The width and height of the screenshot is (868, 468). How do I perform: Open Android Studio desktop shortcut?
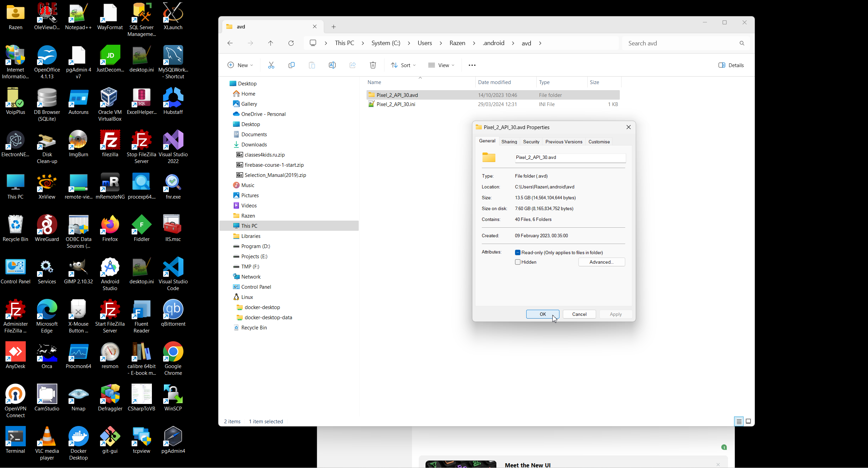click(x=110, y=274)
